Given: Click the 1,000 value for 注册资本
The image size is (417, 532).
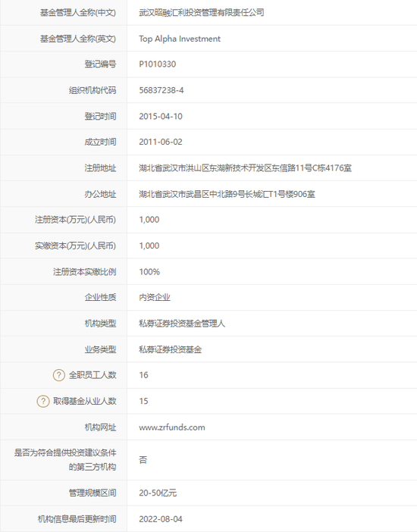Looking at the screenshot, I should click(x=149, y=220).
